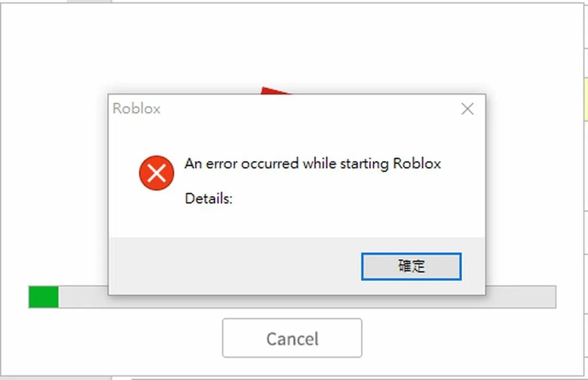Click the unfilled progress bar right of dialog
Screen dimensions: 588x380
520,297
